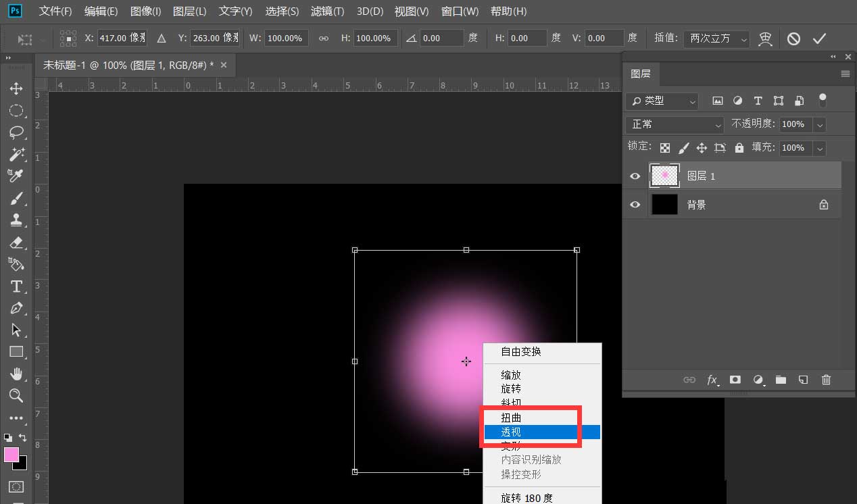Viewport: 857px width, 504px height.
Task: Hide the 图层 1 layer visibility
Action: click(x=634, y=175)
